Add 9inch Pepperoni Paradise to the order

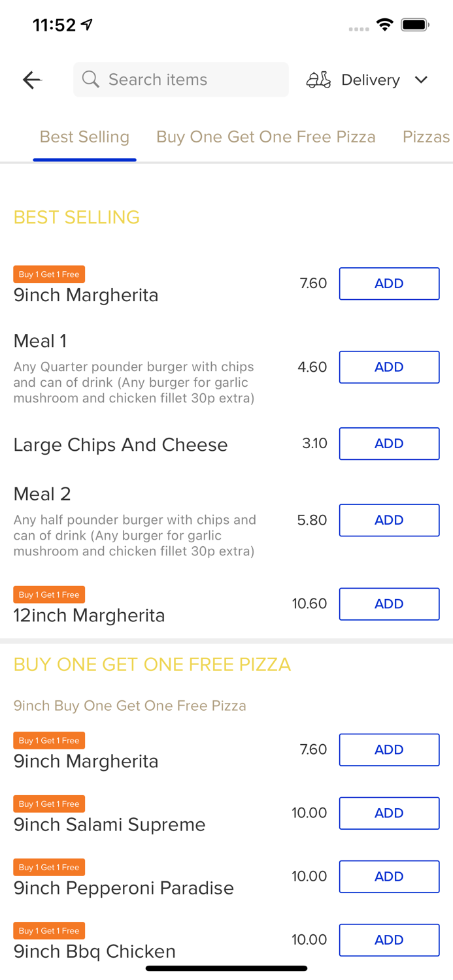coord(389,877)
